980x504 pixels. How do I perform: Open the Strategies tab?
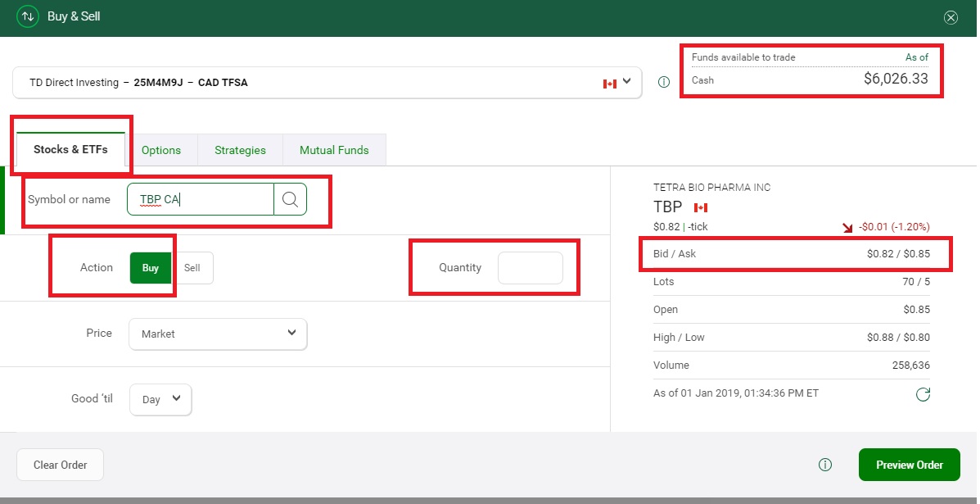240,150
